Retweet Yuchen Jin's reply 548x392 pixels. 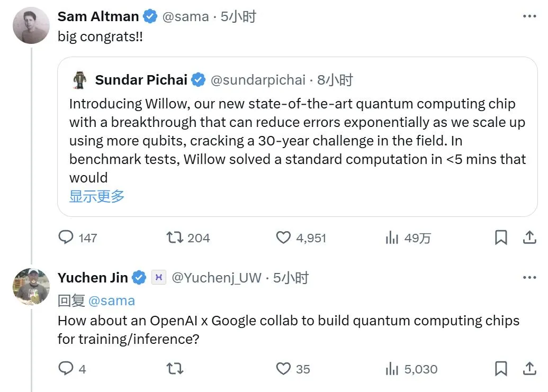[x=174, y=368]
